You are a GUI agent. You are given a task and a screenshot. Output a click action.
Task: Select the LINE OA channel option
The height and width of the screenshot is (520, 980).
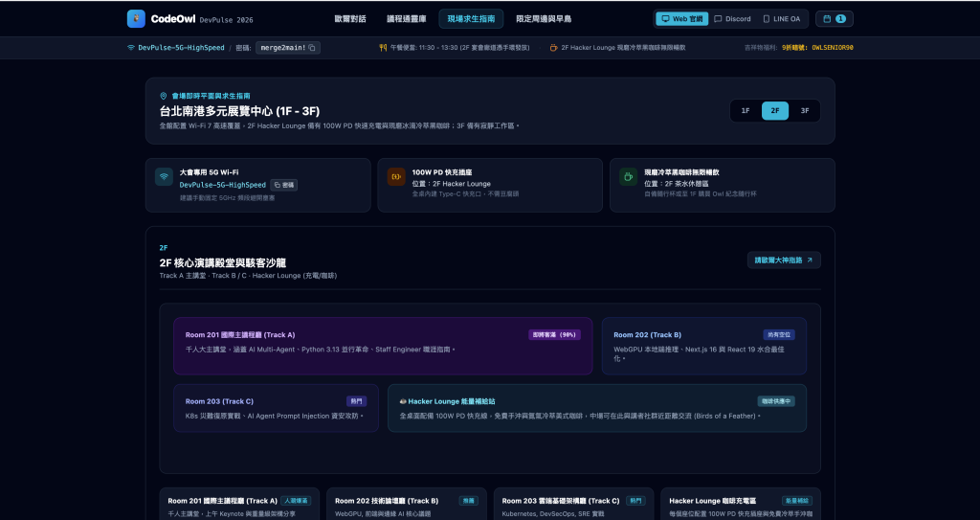click(x=781, y=19)
